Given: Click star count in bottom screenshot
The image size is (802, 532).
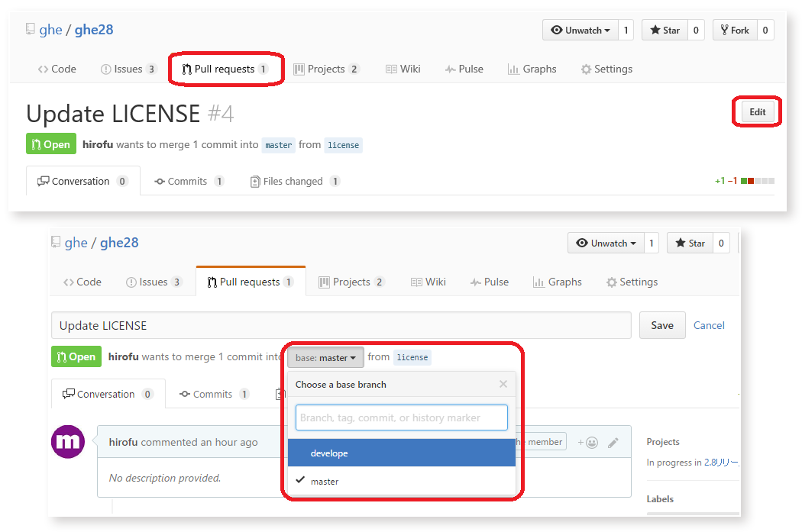Looking at the screenshot, I should click(721, 243).
